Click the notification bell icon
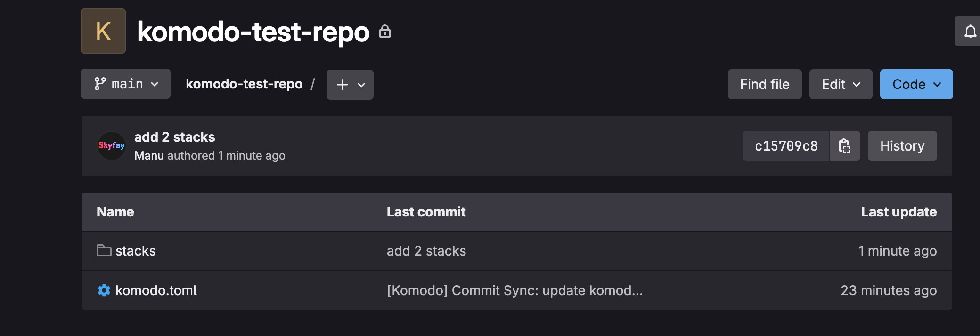 (970, 32)
